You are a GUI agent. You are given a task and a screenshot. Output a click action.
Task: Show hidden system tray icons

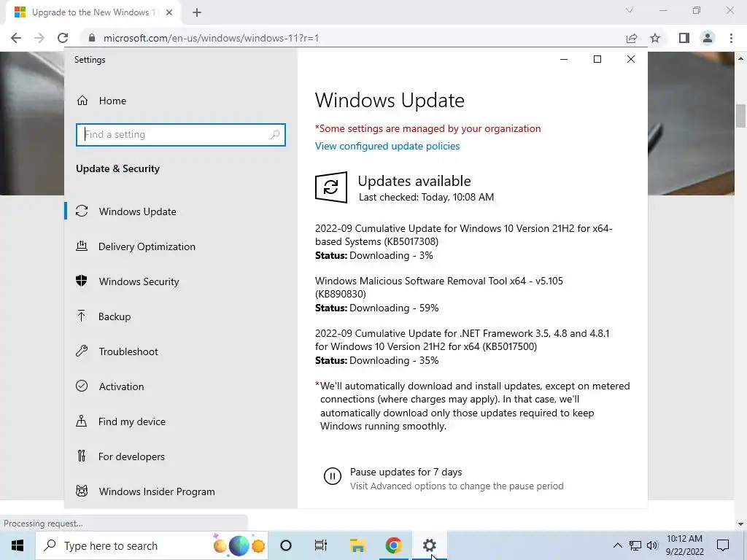coord(617,545)
